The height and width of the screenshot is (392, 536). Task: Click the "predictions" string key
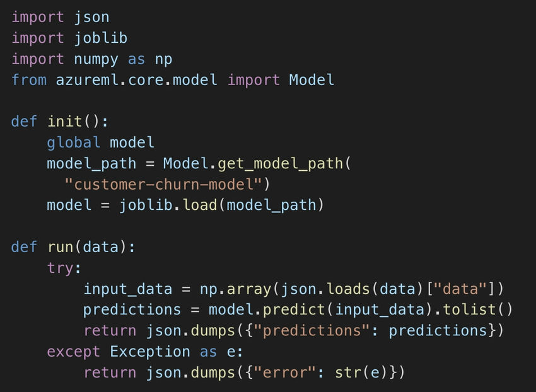point(312,330)
